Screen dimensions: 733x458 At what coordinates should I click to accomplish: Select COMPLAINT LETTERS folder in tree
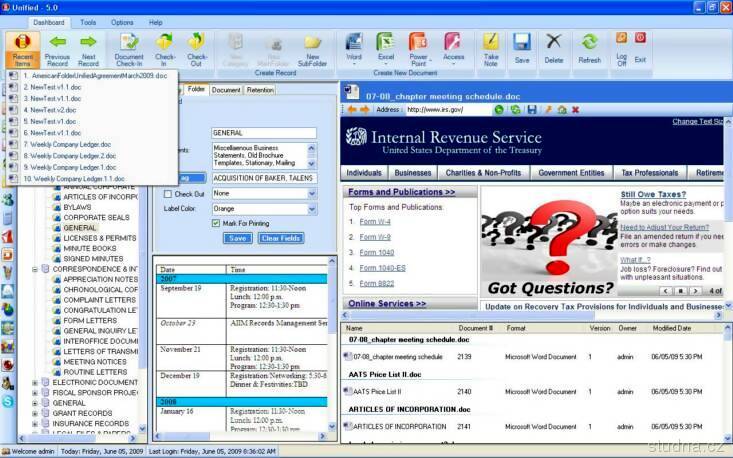(100, 300)
